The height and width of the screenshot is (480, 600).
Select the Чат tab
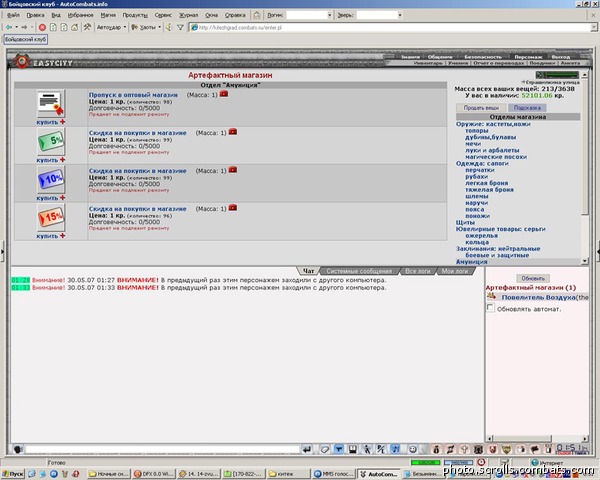(x=308, y=271)
